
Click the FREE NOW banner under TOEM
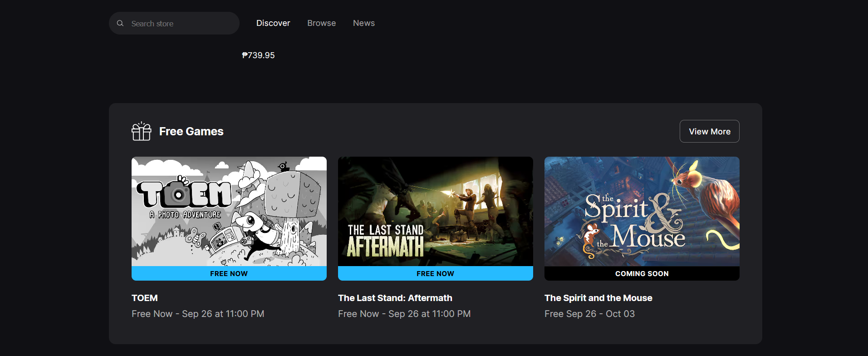pos(229,273)
